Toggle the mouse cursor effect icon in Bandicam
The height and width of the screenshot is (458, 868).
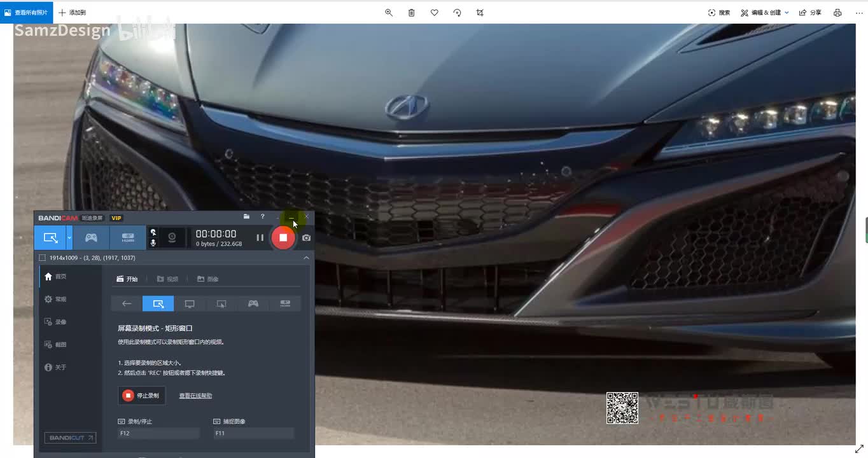pos(153,233)
